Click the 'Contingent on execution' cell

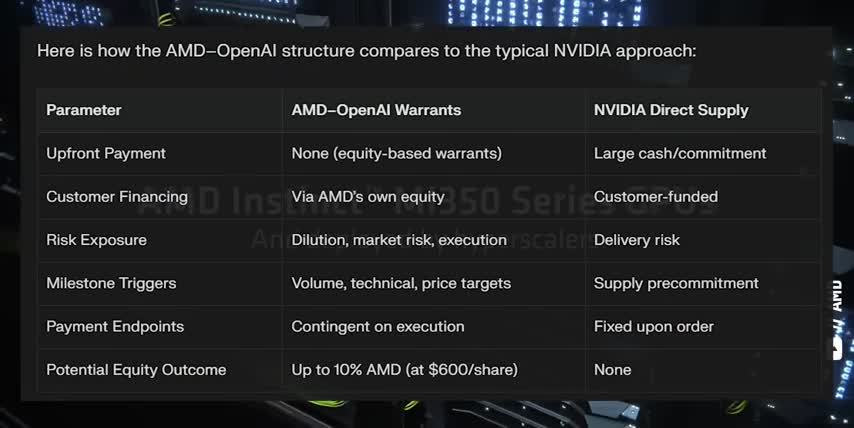click(378, 326)
